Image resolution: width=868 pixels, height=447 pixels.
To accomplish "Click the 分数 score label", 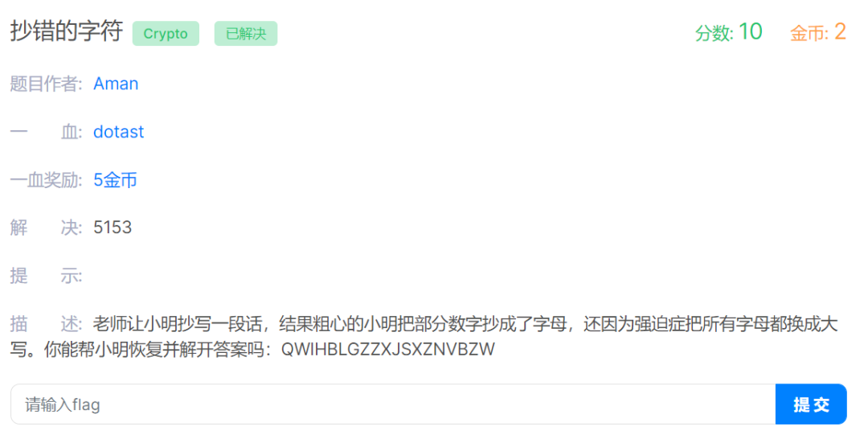I will click(x=714, y=33).
